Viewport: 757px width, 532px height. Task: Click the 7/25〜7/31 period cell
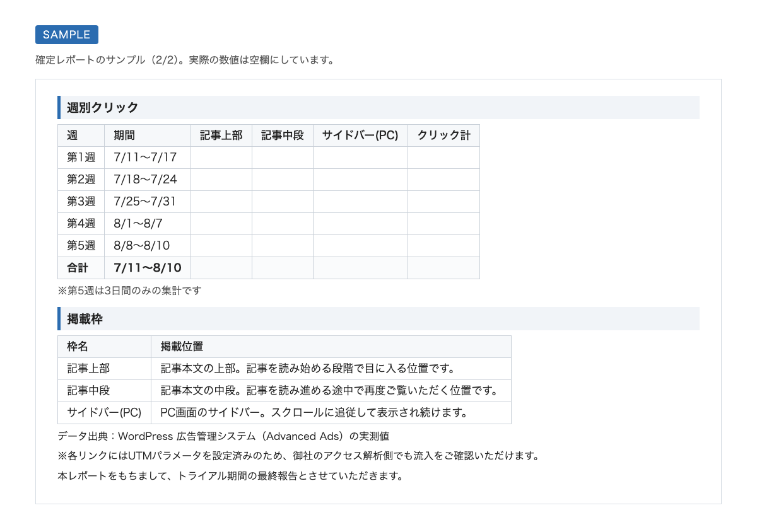pos(148,202)
